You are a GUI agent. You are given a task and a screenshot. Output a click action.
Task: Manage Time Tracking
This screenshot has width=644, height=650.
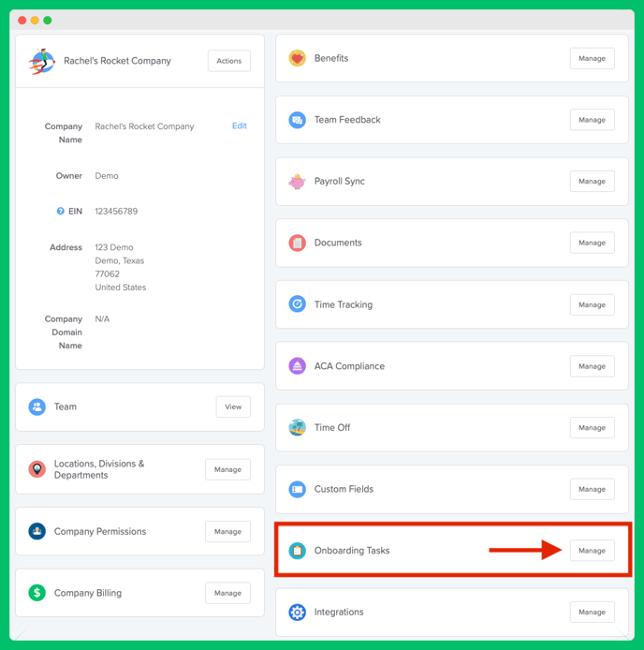[593, 304]
